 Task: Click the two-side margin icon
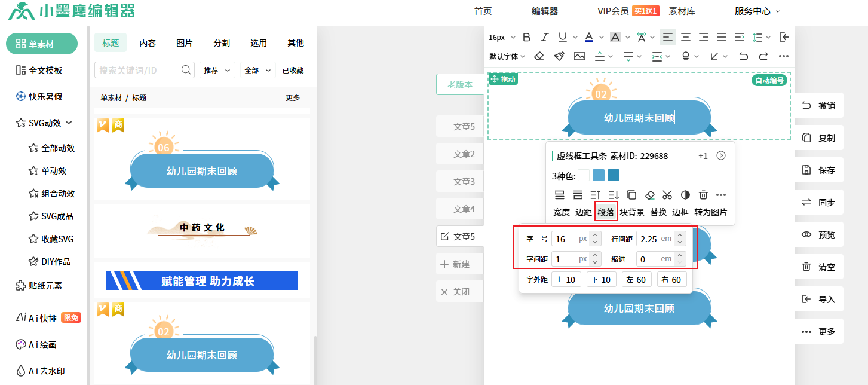pyautogui.click(x=657, y=56)
